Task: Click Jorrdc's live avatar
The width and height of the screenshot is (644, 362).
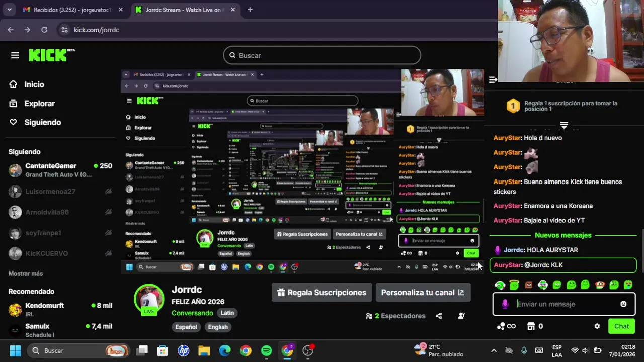Action: click(149, 300)
